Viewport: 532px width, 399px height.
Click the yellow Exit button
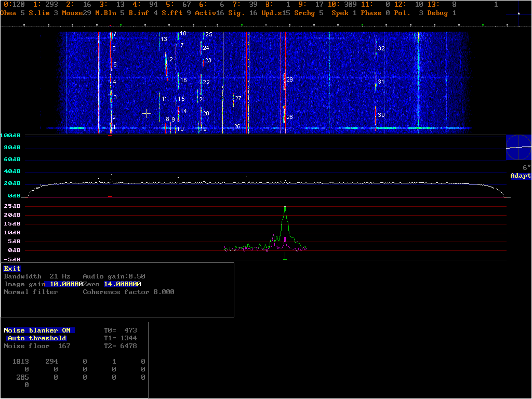click(x=12, y=269)
